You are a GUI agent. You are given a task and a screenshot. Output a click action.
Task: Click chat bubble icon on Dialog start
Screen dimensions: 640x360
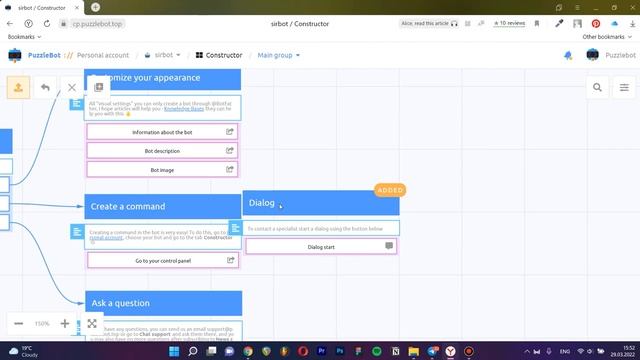point(389,246)
